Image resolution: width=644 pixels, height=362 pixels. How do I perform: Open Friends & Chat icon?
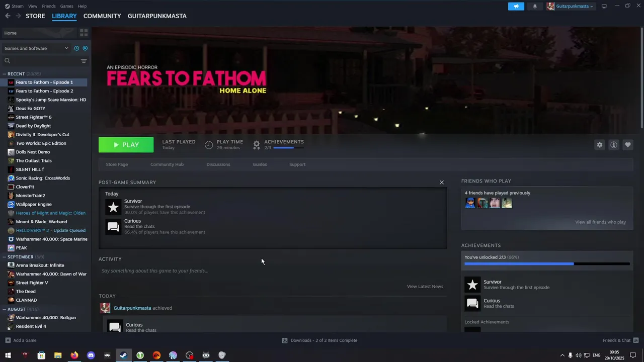click(636, 340)
